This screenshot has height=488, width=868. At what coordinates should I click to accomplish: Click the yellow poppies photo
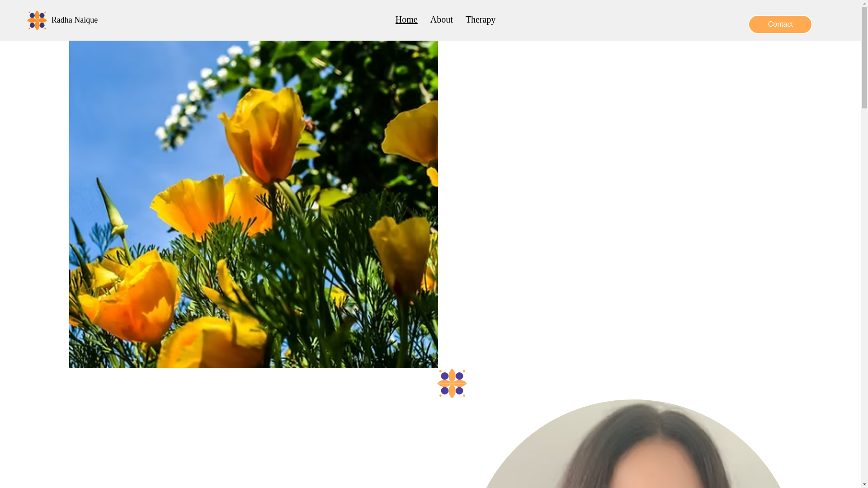pos(253,204)
